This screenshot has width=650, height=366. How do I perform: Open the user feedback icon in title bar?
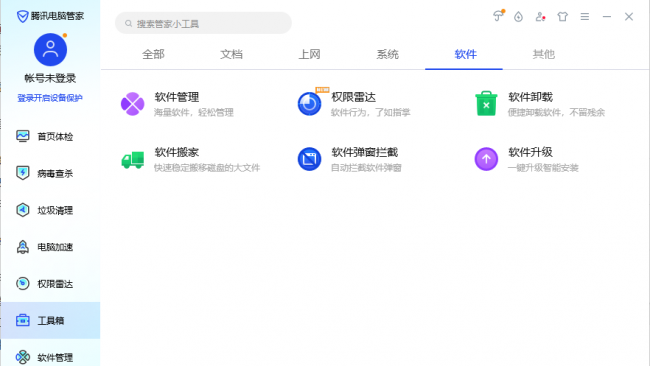(x=540, y=17)
